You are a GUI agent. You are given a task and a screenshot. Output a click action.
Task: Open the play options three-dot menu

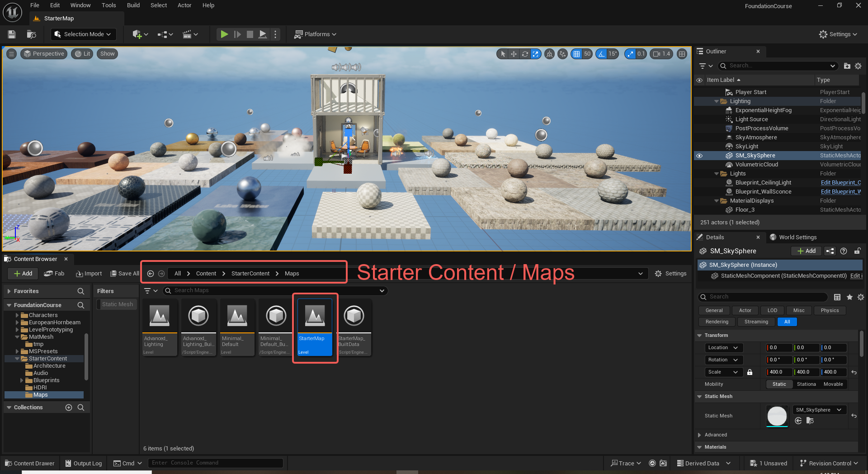coord(275,34)
